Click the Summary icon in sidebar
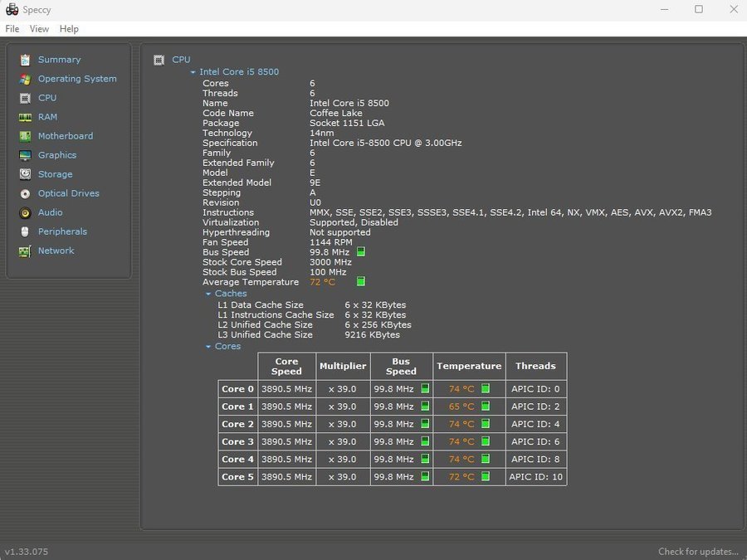This screenshot has width=747, height=560. [25, 60]
